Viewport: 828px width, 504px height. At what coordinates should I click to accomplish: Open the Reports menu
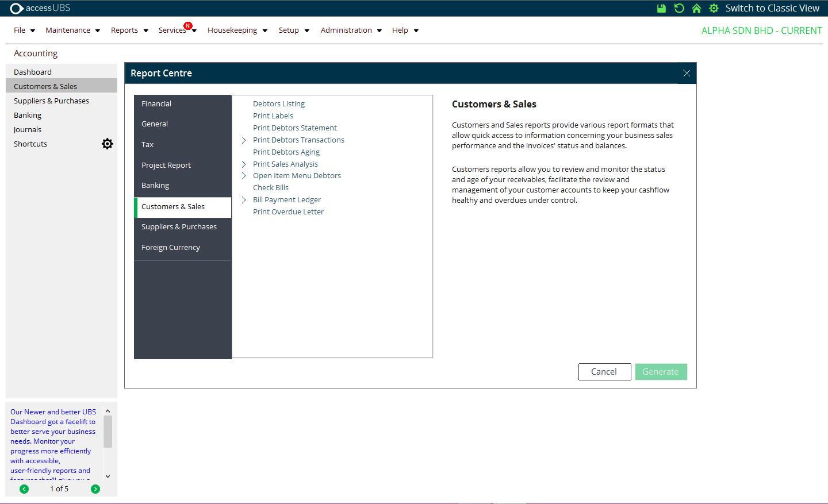coord(129,30)
